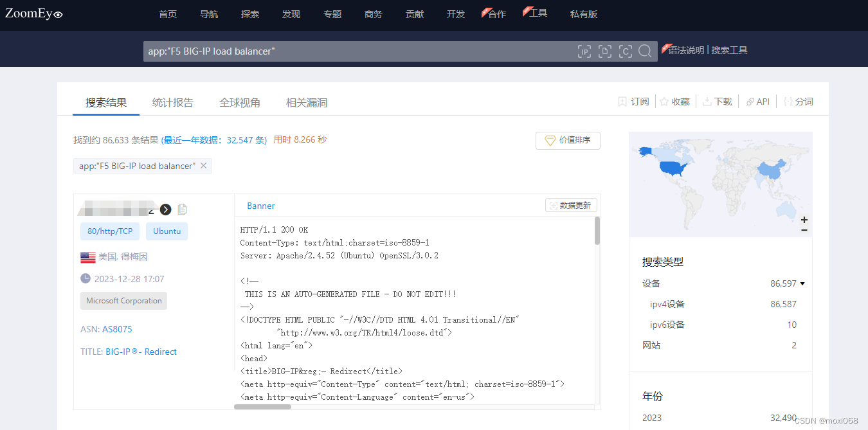Open 商务 menu item
Image resolution: width=868 pixels, height=430 pixels.
(374, 14)
